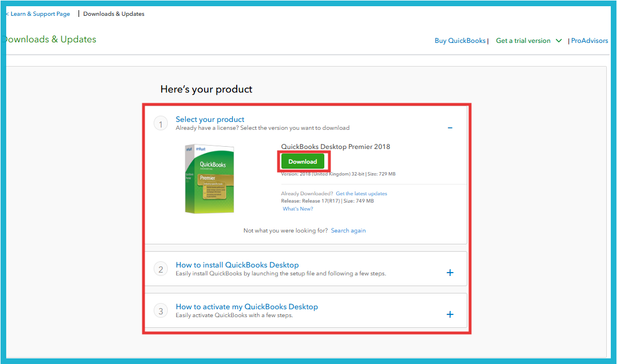Image resolution: width=617 pixels, height=364 pixels.
Task: Click the green Download button
Action: pyautogui.click(x=302, y=161)
